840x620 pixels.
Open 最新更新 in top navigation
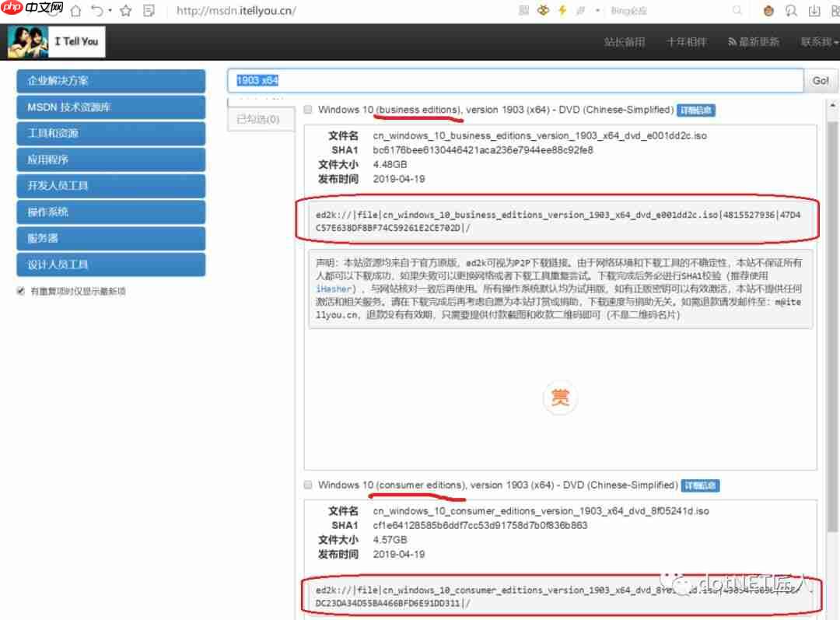click(754, 42)
